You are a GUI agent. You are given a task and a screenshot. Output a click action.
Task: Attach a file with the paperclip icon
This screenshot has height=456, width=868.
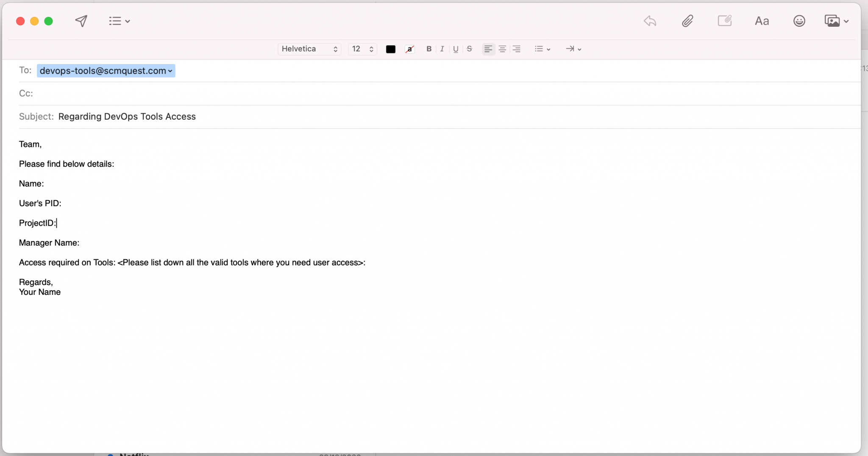click(x=687, y=21)
